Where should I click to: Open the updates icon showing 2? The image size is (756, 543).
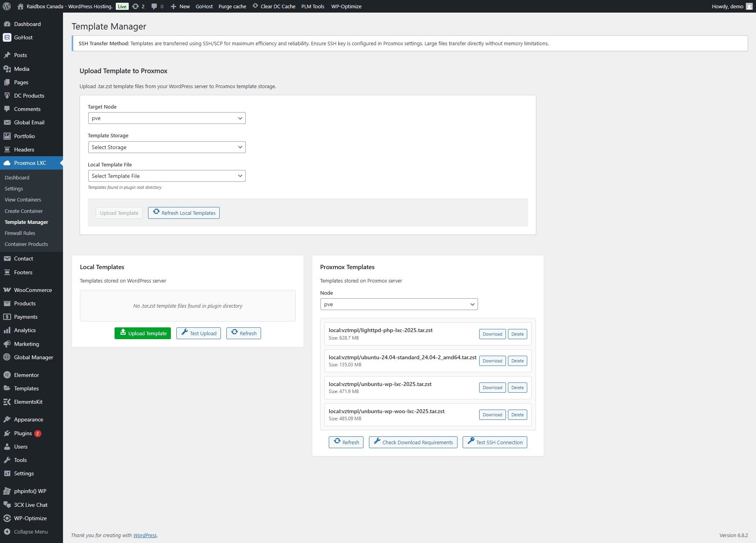136,6
